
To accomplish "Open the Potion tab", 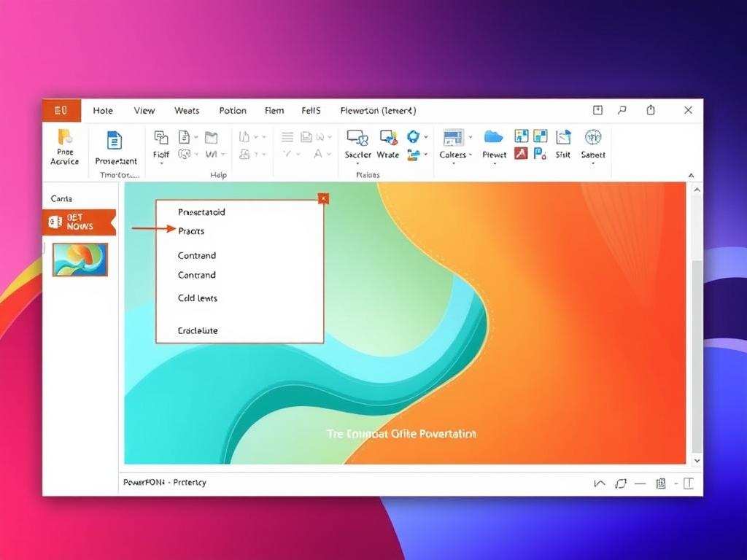I will coord(233,111).
